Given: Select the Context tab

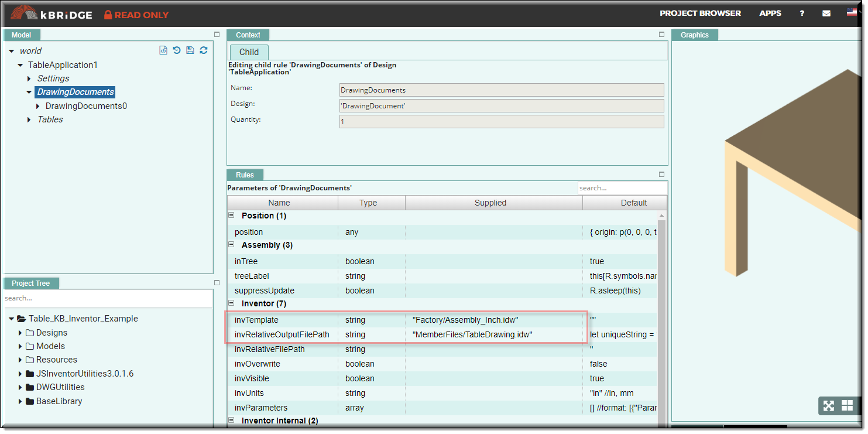Looking at the screenshot, I should coord(248,35).
